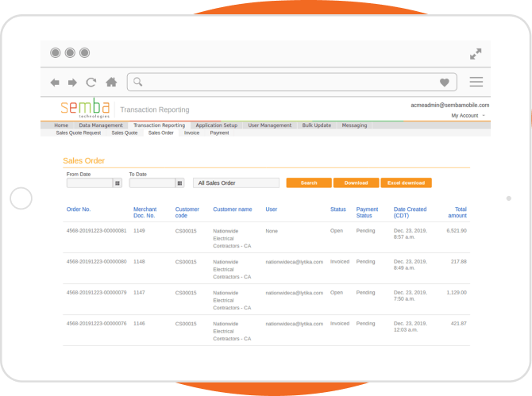This screenshot has height=396, width=532.
Task: Click the orange Download button
Action: pyautogui.click(x=356, y=183)
